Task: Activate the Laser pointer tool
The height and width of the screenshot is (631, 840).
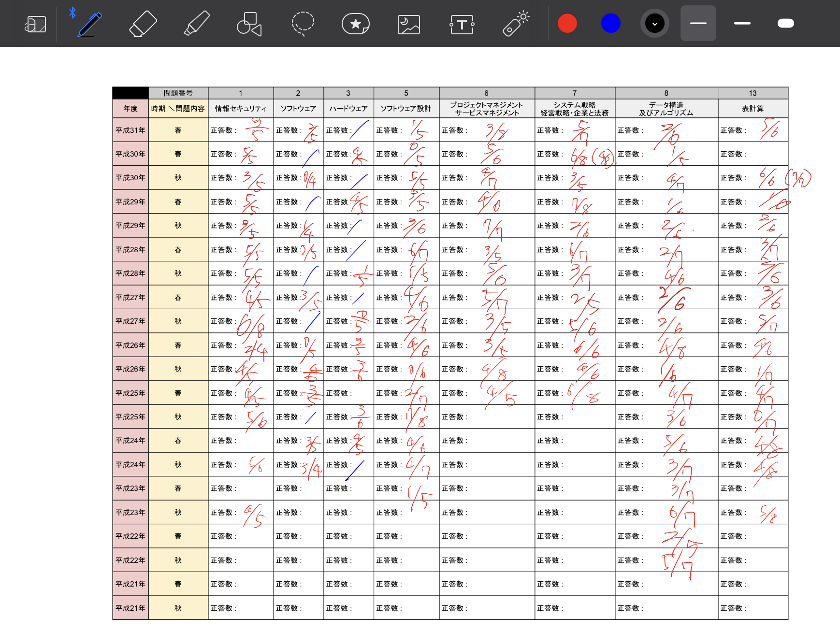Action: pyautogui.click(x=515, y=24)
